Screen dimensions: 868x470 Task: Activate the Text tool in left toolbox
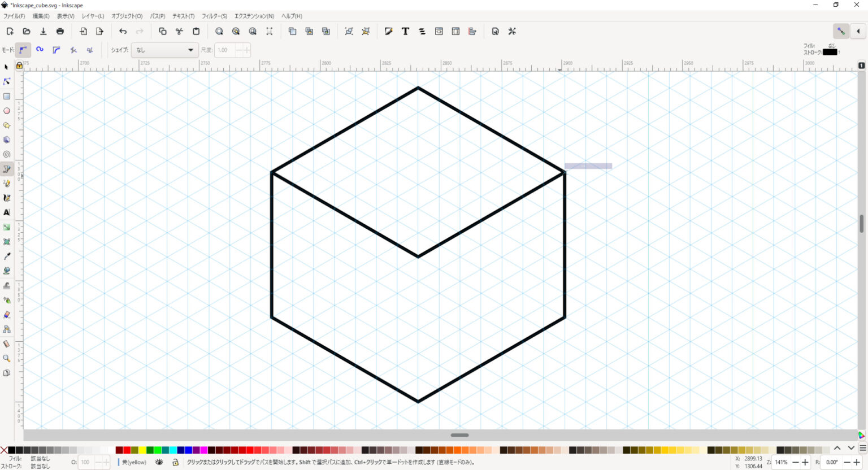7,212
